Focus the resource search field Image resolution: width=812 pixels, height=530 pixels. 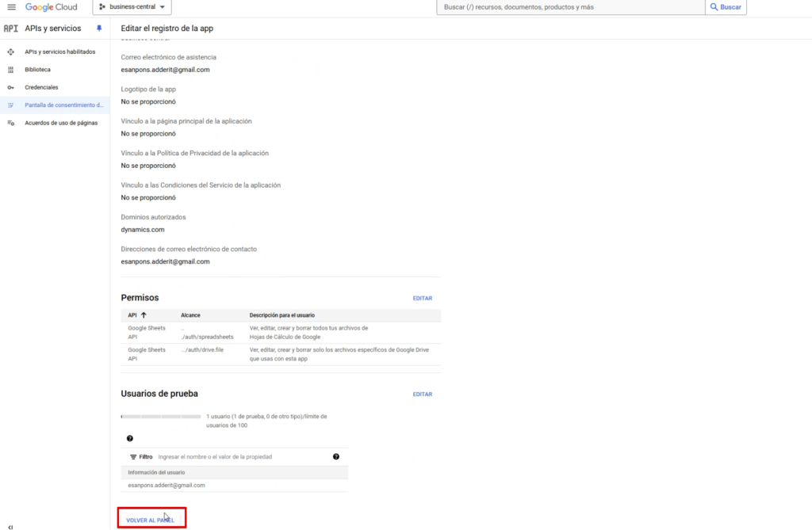[x=571, y=7]
